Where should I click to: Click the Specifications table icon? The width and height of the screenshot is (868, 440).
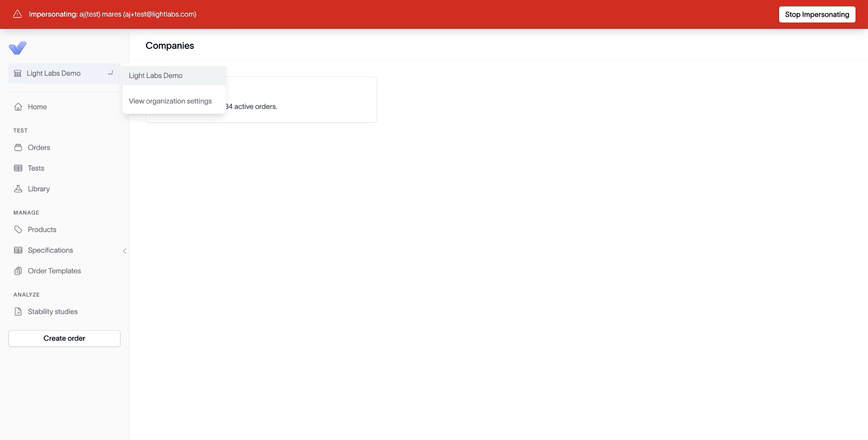tap(18, 250)
